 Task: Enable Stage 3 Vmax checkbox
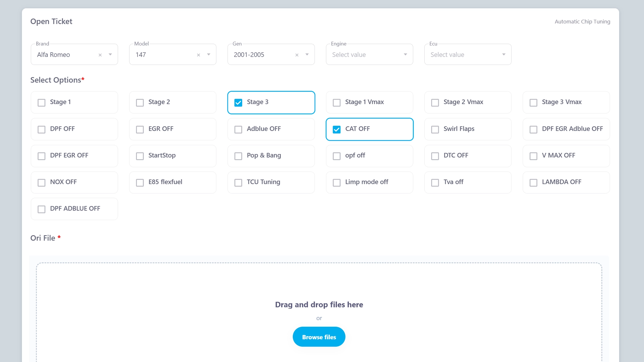(533, 103)
